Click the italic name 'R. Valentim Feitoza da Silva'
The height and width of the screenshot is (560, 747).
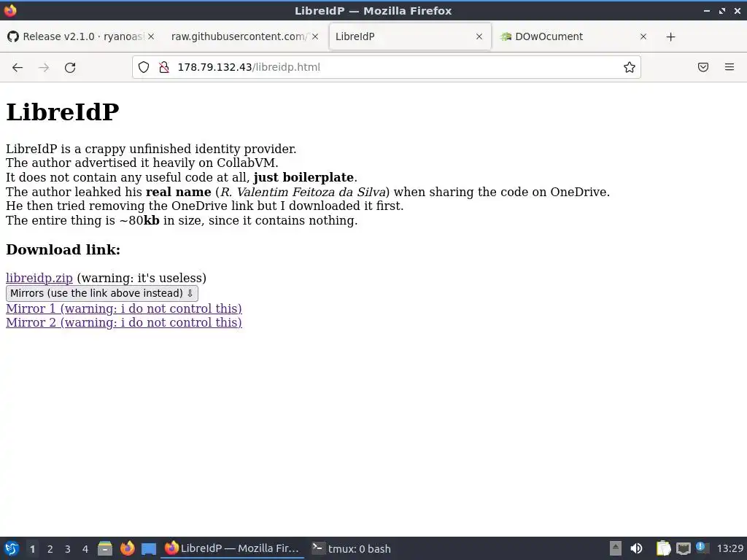[x=303, y=192]
